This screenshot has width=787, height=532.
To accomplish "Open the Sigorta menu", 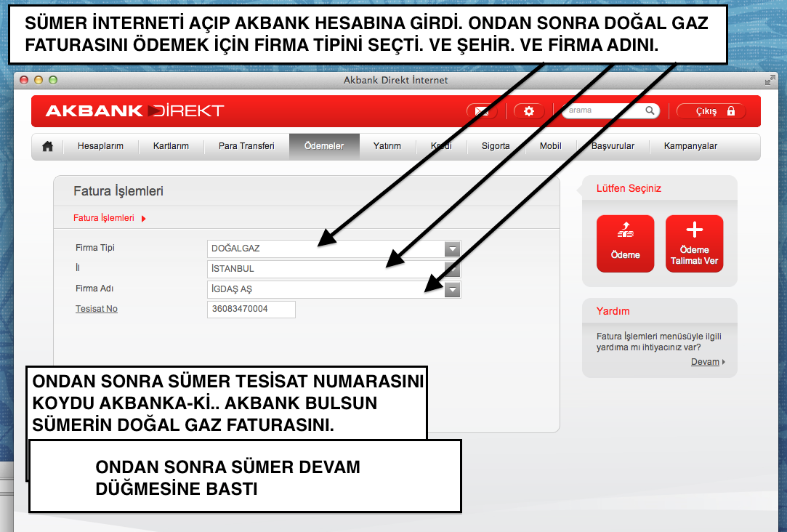I will (496, 146).
